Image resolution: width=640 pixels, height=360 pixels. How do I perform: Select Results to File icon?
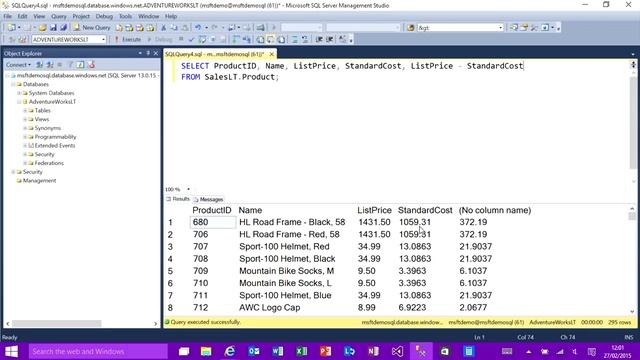pos(281,40)
